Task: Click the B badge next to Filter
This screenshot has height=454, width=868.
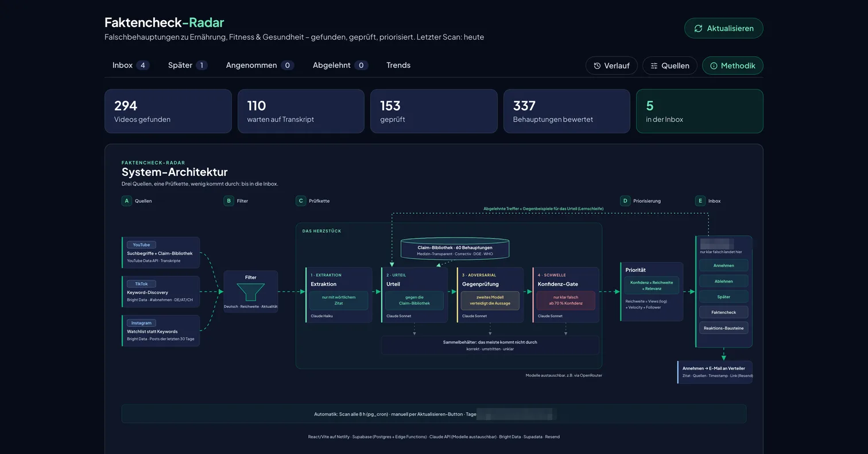Action: tap(228, 201)
